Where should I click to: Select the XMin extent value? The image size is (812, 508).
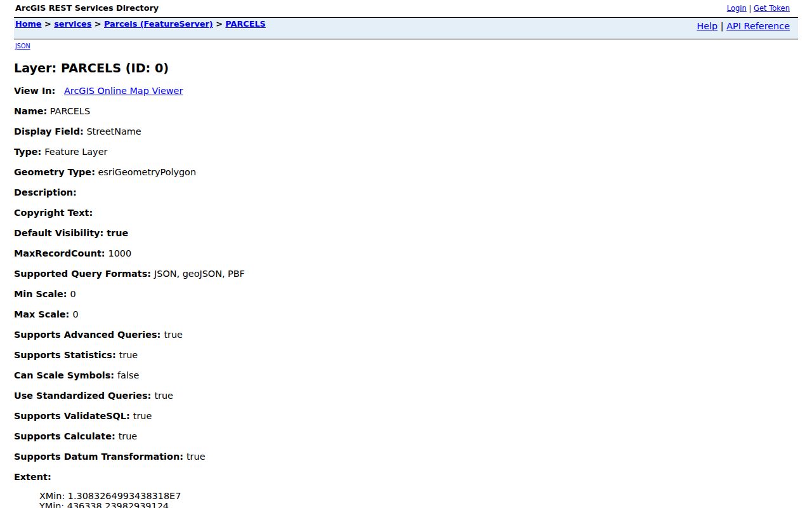pos(124,496)
